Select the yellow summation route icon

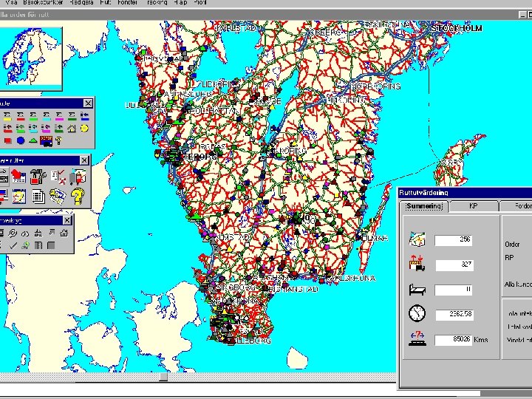[x=7, y=117]
